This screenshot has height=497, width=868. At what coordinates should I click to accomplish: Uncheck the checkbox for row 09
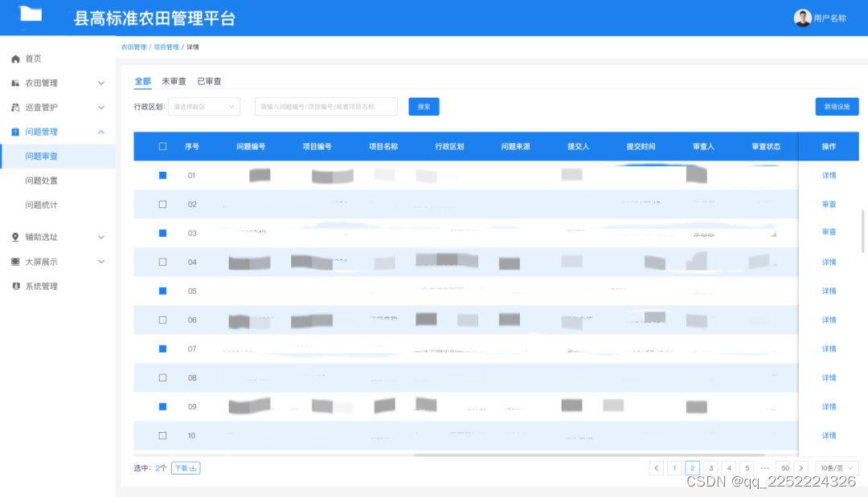[x=162, y=406]
